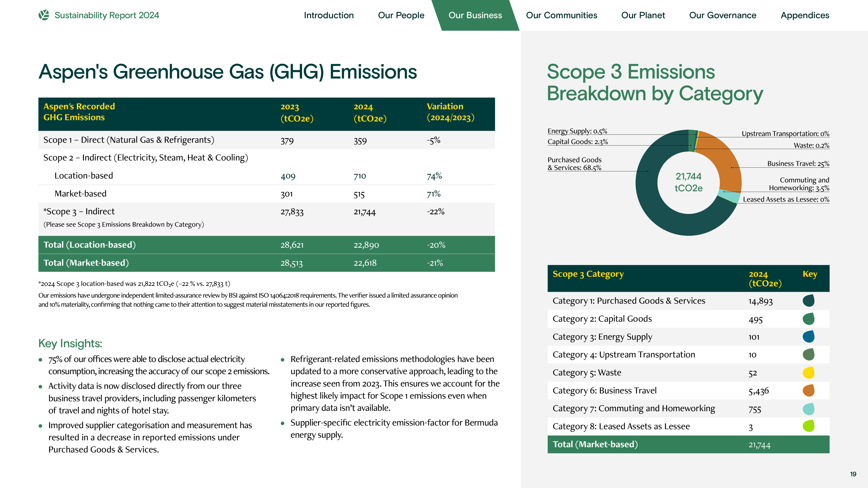Click Category 6 Business Travel value 5,436
868x488 pixels.
click(x=758, y=391)
